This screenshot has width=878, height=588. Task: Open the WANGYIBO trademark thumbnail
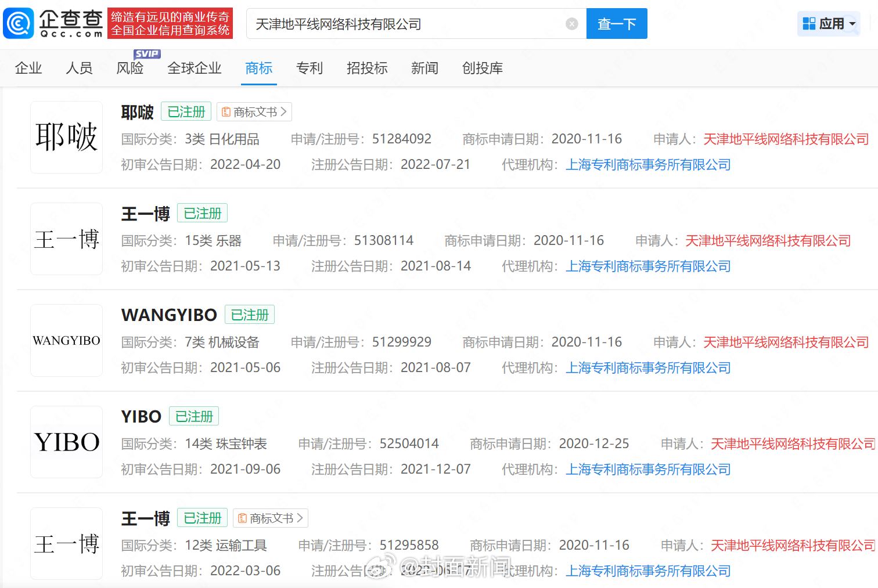67,340
